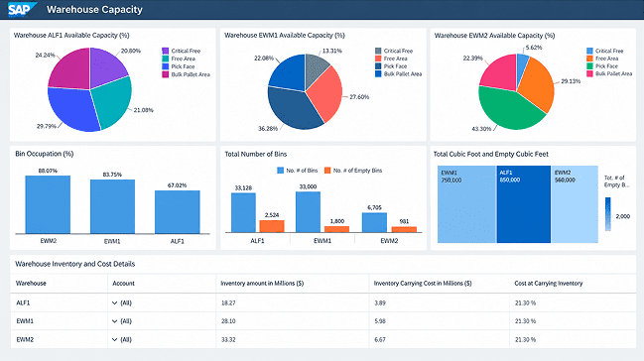The image size is (644, 361).
Task: Expand the EWM2 account (All) chevron
Action: [114, 339]
